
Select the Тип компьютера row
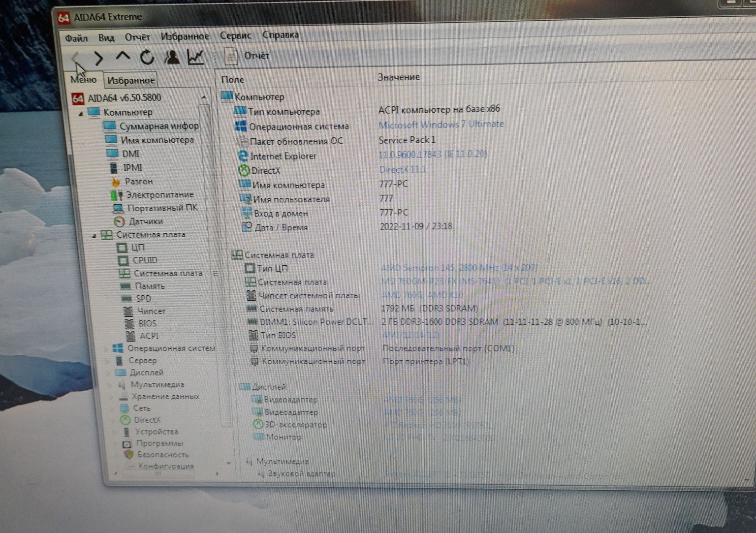(x=278, y=112)
